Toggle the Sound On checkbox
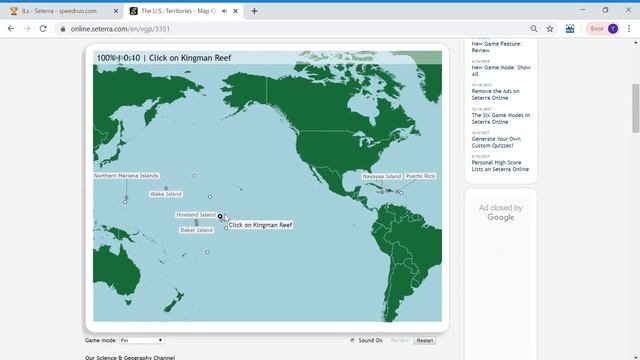This screenshot has width=640, height=360. click(x=352, y=340)
